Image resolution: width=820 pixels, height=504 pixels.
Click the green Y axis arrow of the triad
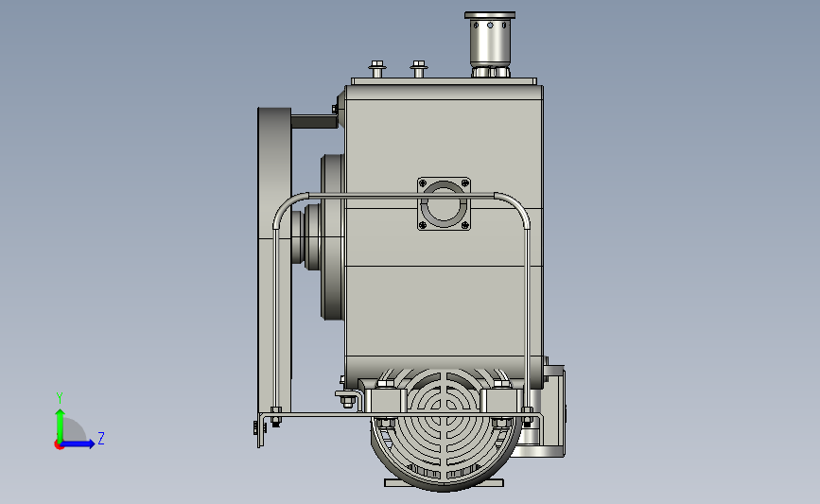coord(60,425)
